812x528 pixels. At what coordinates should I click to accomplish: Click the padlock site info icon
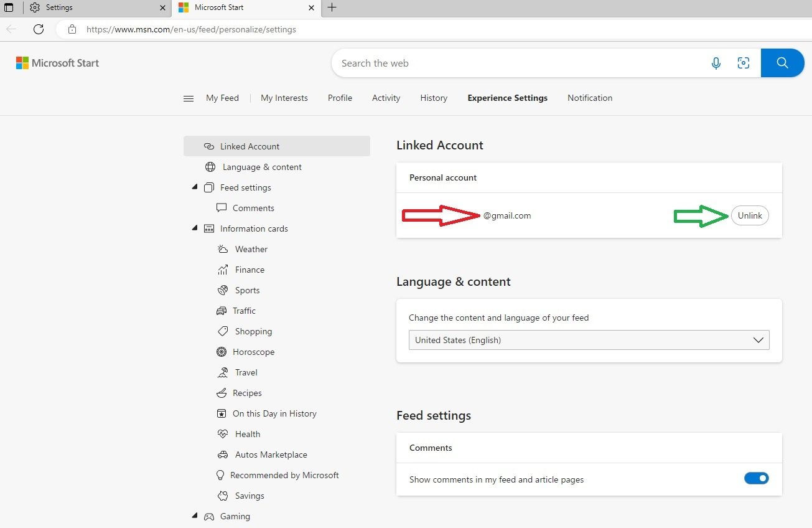point(72,29)
